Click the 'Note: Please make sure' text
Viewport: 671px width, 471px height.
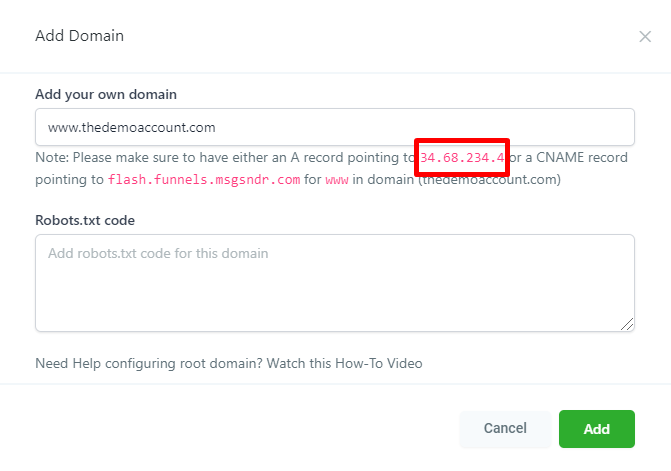tap(110, 158)
